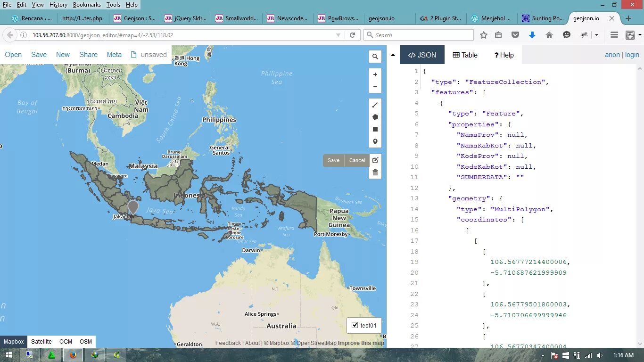Image resolution: width=644 pixels, height=362 pixels.
Task: Select the draw polyline tool
Action: [375, 104]
